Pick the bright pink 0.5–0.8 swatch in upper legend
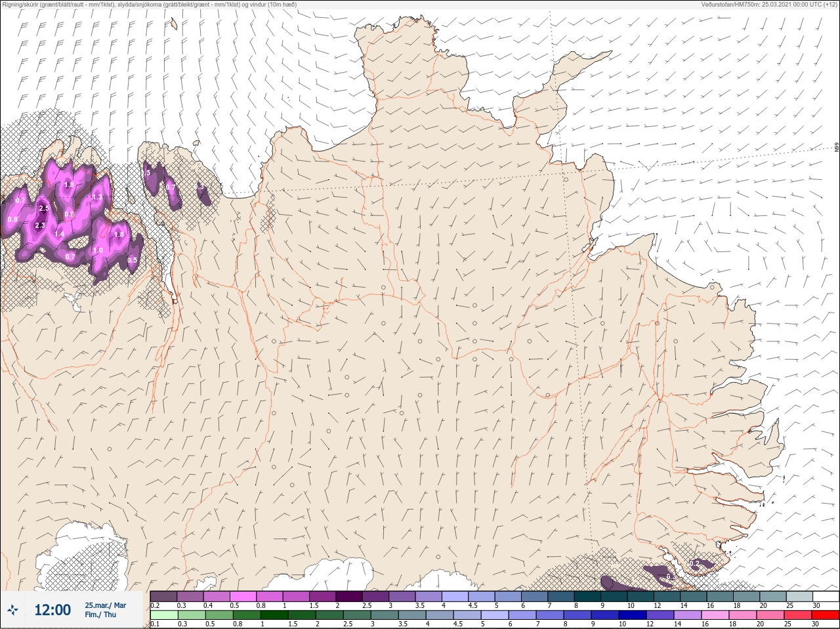Viewport: 840px width, 629px height. click(x=243, y=596)
